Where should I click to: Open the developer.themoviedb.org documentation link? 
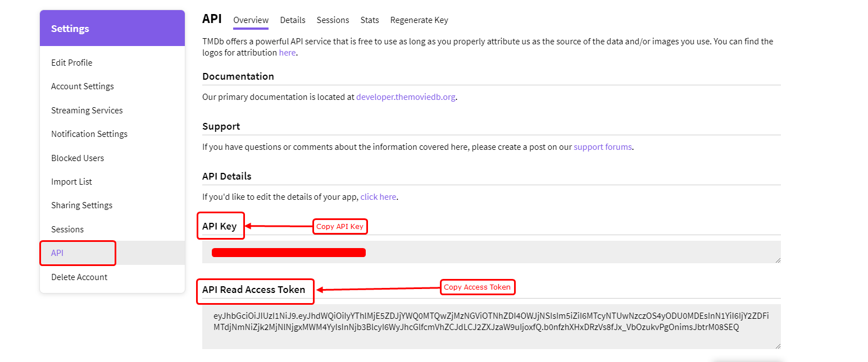coord(405,97)
